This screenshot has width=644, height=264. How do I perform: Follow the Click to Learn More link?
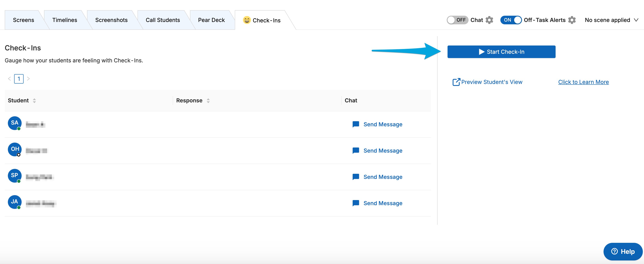pyautogui.click(x=583, y=82)
